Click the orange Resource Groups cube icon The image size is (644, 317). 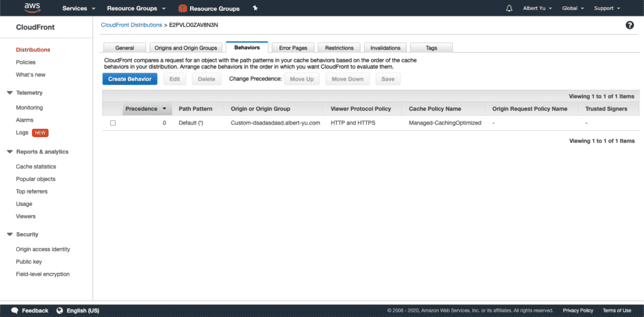coord(183,8)
